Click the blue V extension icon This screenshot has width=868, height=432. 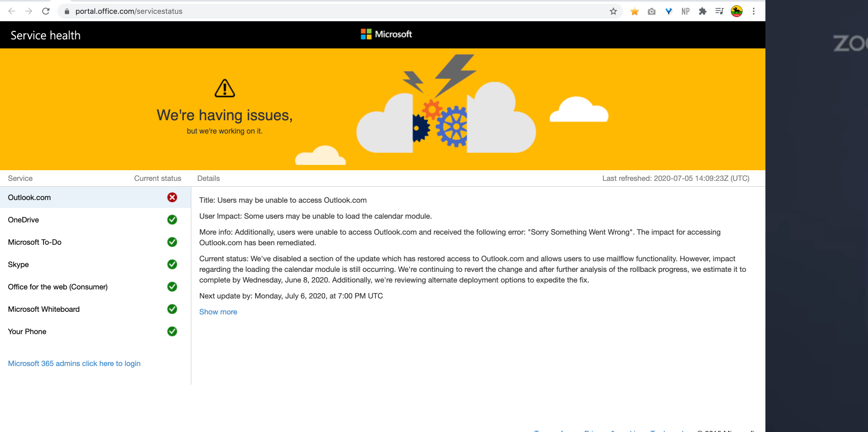(669, 11)
